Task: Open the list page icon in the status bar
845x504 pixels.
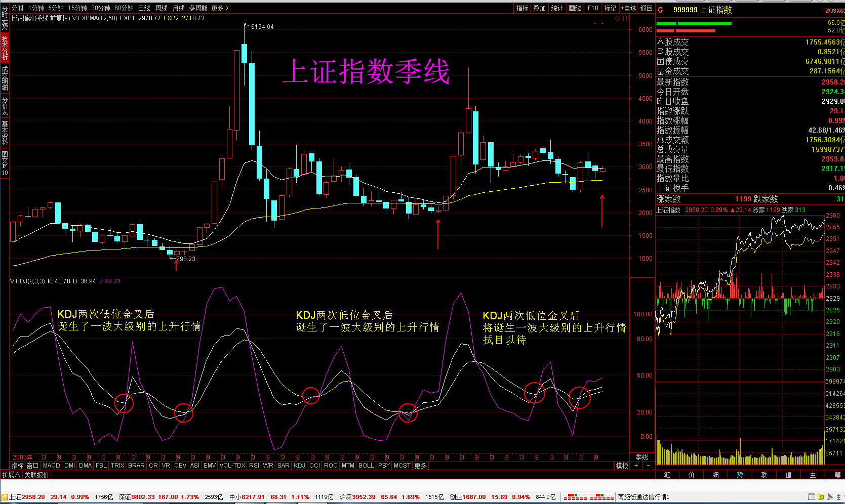Action: pos(812,497)
